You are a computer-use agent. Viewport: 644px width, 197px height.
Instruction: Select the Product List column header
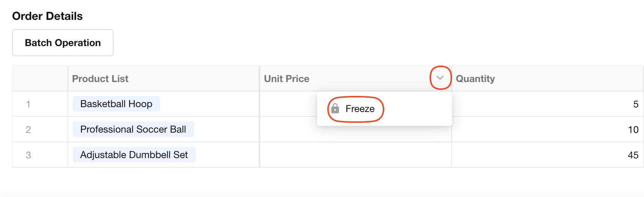coord(100,79)
